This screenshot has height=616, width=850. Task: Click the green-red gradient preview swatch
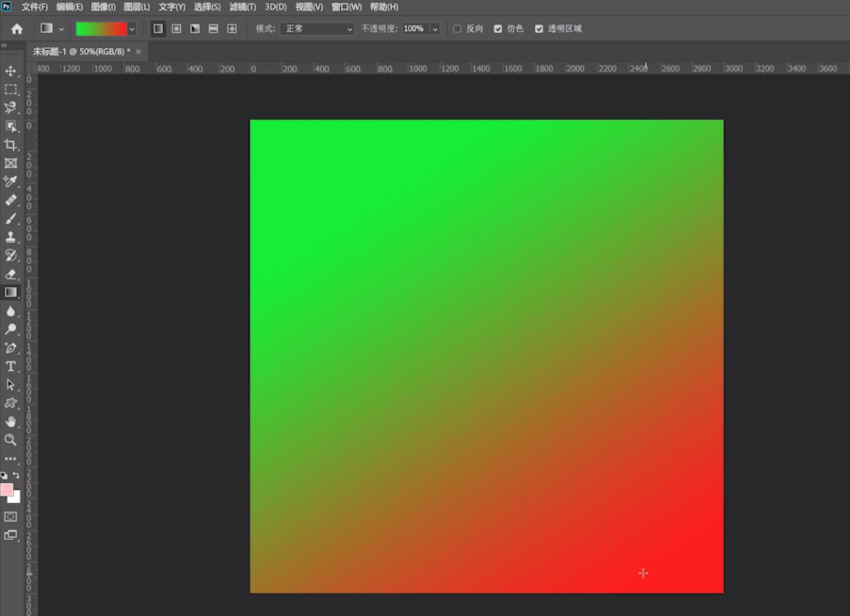[101, 29]
